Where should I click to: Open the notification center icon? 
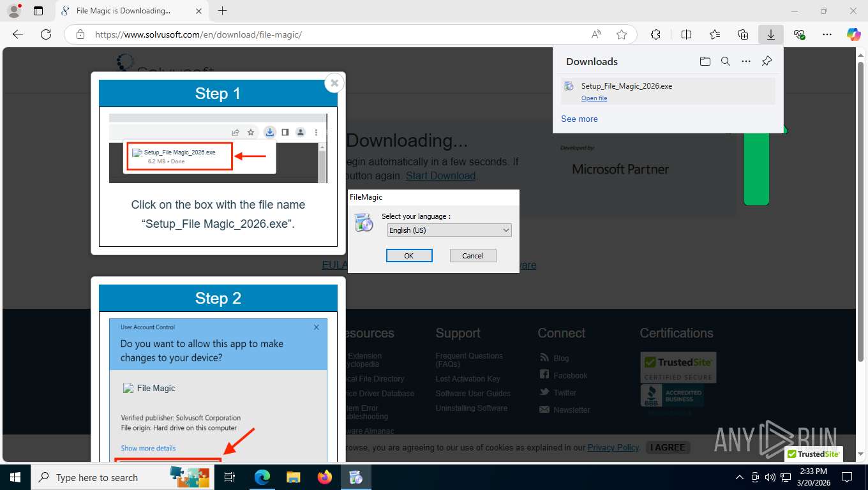(847, 477)
